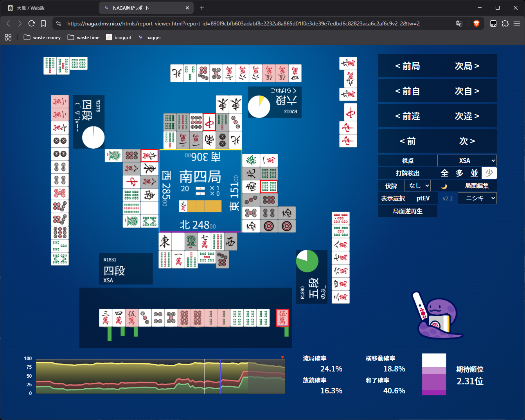
Task: Close the NAGA解析レポート tab
Action: click(187, 8)
